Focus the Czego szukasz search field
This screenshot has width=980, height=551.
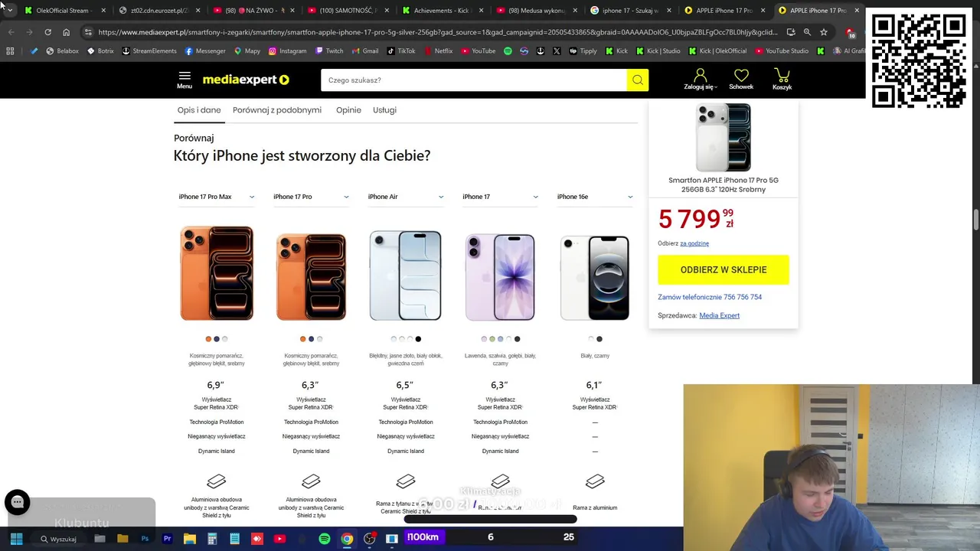(474, 80)
